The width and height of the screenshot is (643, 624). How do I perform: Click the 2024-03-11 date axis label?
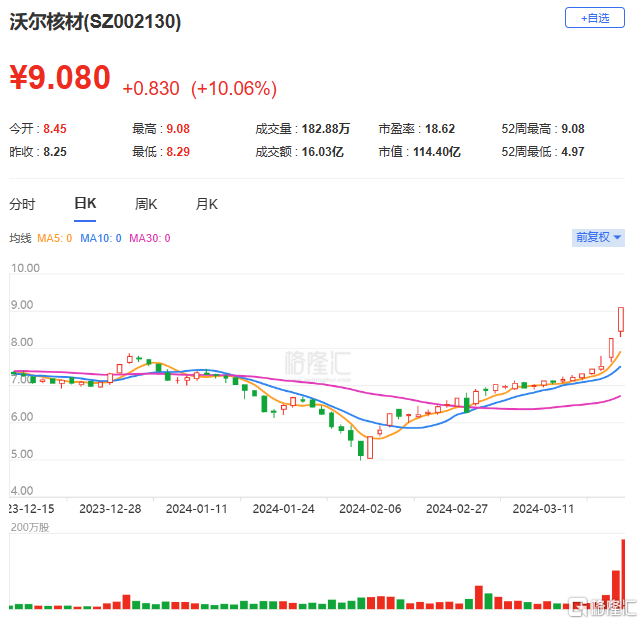543,509
